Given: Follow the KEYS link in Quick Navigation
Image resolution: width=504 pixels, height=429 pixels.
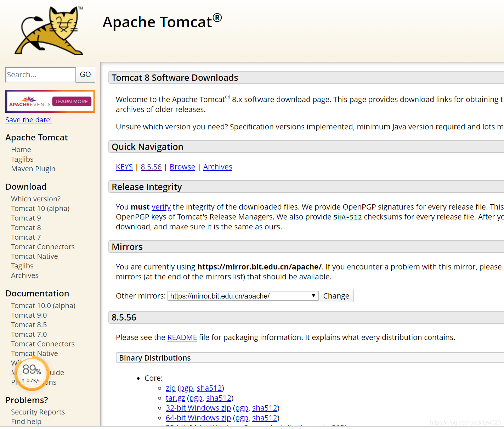Looking at the screenshot, I should 124,167.
